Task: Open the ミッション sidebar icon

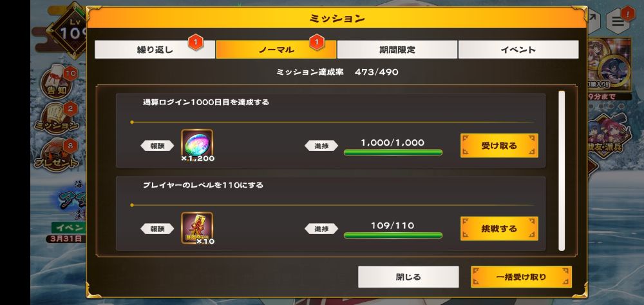Action: [57, 119]
